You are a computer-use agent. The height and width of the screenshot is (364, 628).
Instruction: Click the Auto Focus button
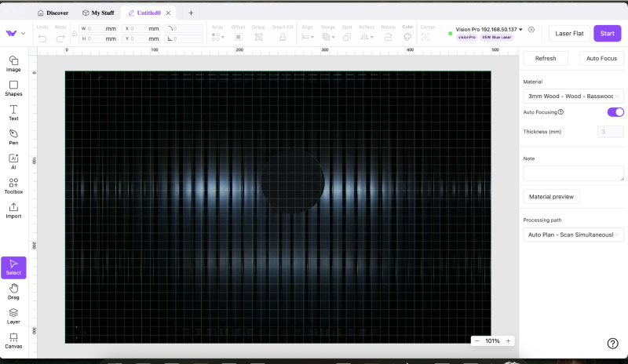601,59
